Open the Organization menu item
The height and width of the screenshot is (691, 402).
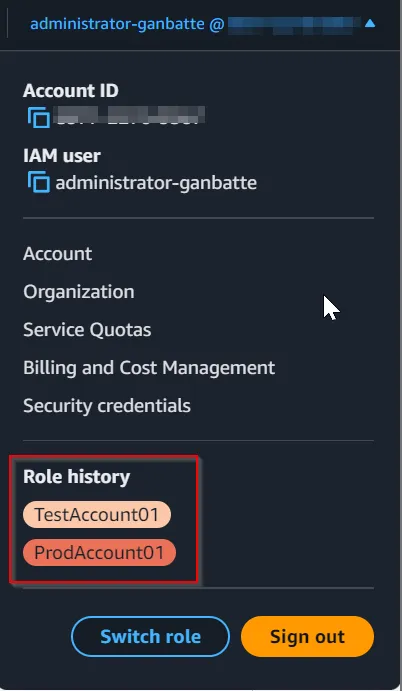(79, 292)
